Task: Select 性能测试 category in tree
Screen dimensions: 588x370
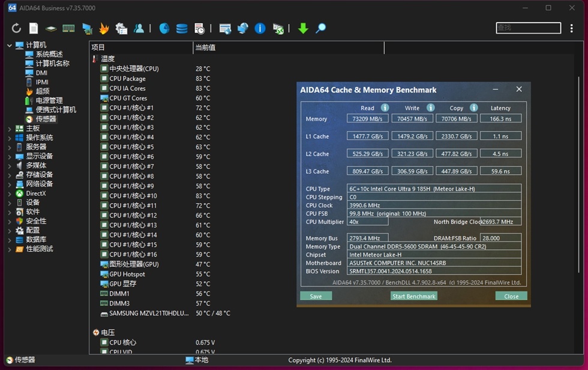Action: tap(40, 249)
